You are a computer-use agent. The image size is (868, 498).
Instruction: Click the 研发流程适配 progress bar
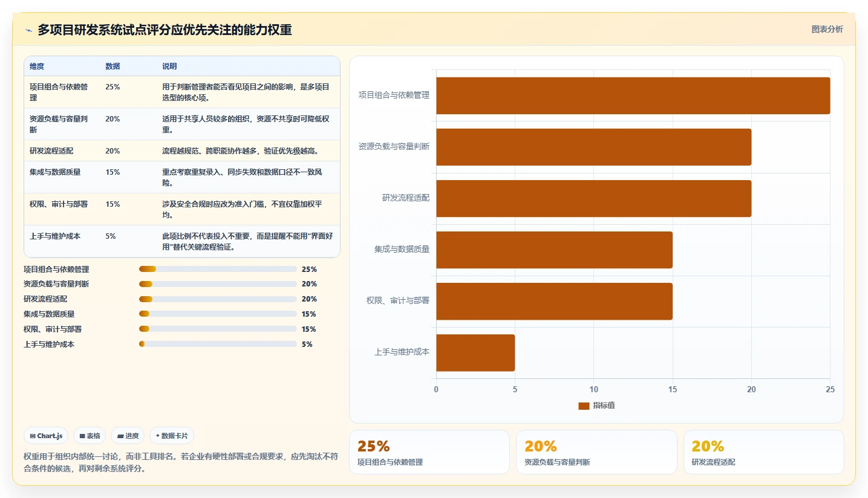218,299
